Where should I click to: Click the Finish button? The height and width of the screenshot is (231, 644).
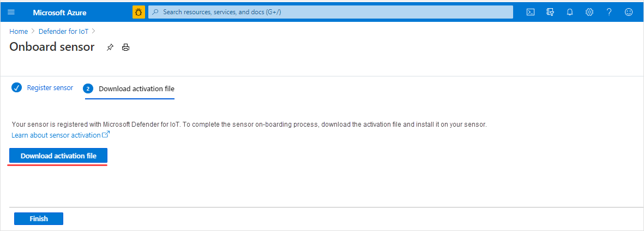pos(39,218)
